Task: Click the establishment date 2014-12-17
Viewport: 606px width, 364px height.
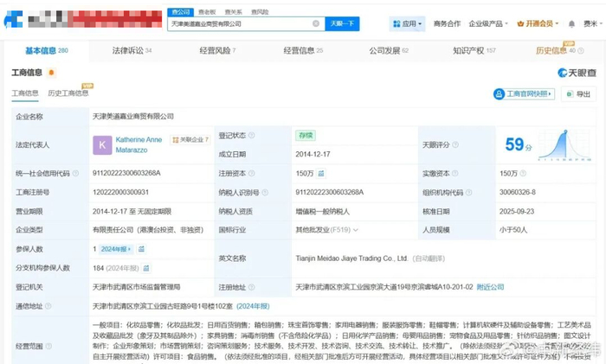Action: [313, 155]
